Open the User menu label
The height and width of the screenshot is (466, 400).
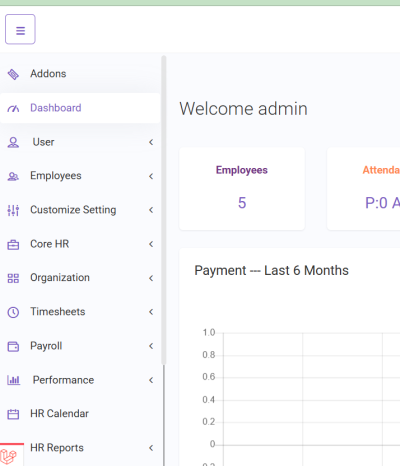tap(43, 142)
